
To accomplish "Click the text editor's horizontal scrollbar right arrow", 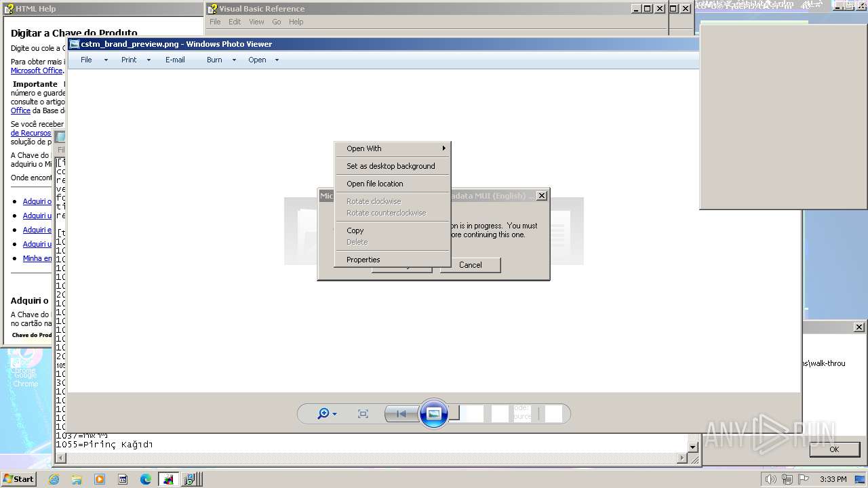I will [x=682, y=458].
